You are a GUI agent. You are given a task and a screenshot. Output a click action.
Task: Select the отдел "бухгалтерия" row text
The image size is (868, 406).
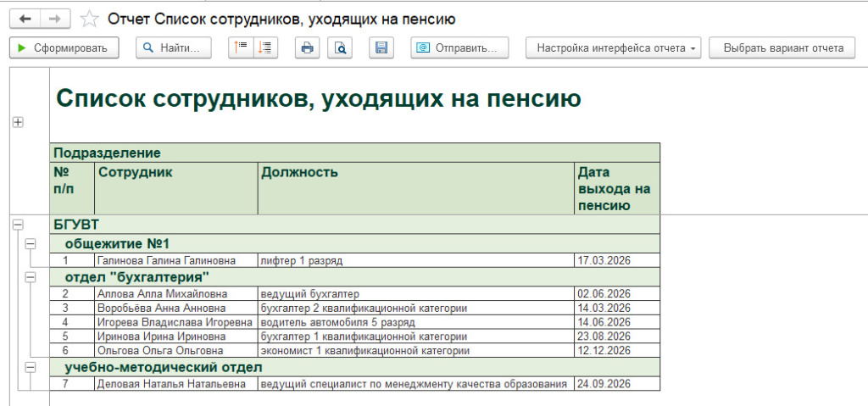136,276
